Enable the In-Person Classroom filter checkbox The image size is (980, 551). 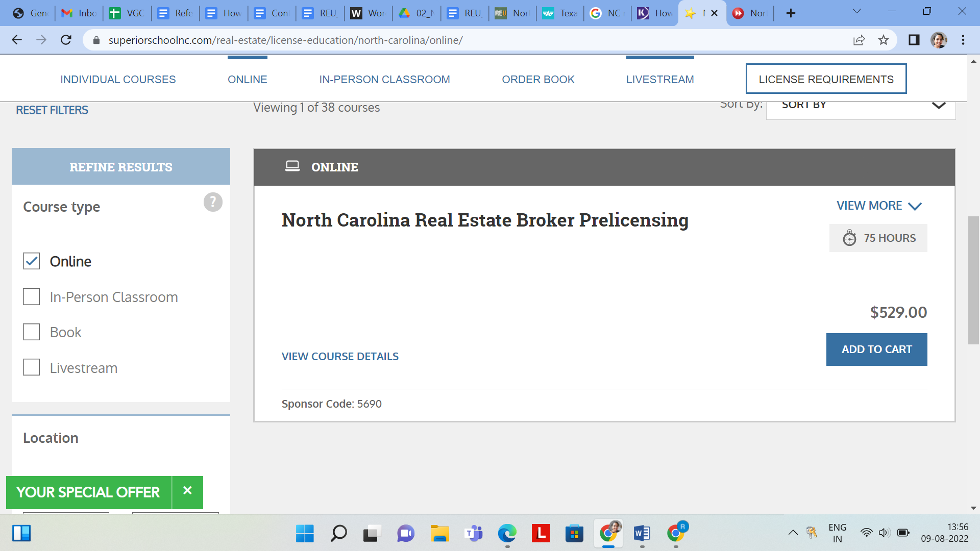pyautogui.click(x=31, y=297)
